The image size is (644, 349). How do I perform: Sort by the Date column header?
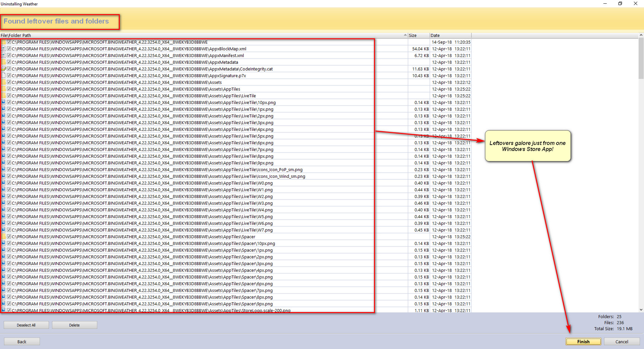click(x=450, y=35)
